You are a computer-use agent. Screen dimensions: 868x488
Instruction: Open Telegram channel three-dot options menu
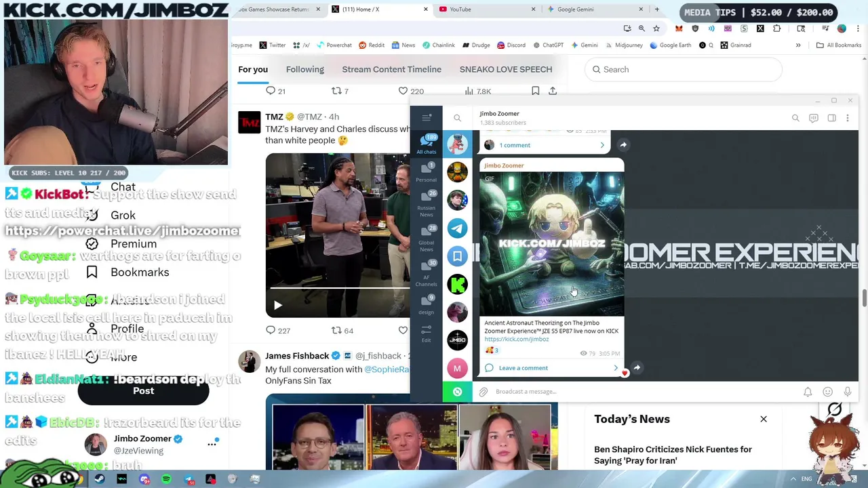[848, 118]
